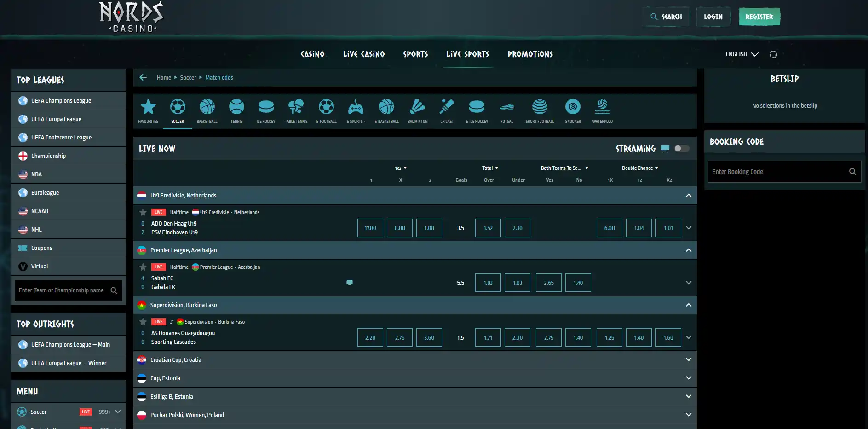Open the Live Casino menu tab

(x=364, y=54)
